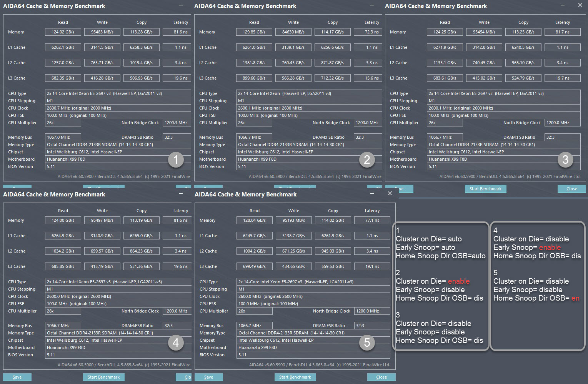The image size is (588, 384).
Task: Close the window with 81.7 ns memory latency
Action: click(x=580, y=5)
